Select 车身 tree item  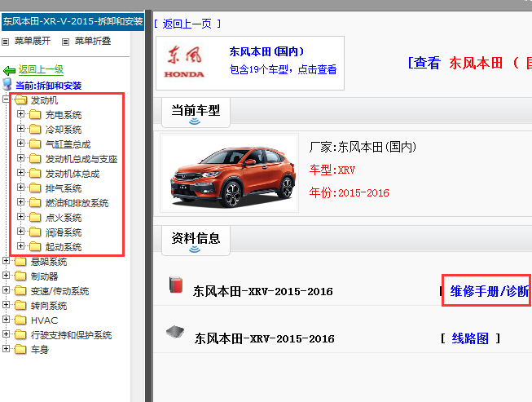(40, 350)
